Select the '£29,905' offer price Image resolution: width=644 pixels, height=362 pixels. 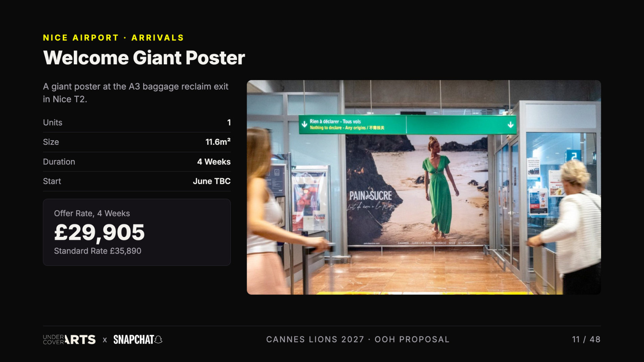[99, 232]
